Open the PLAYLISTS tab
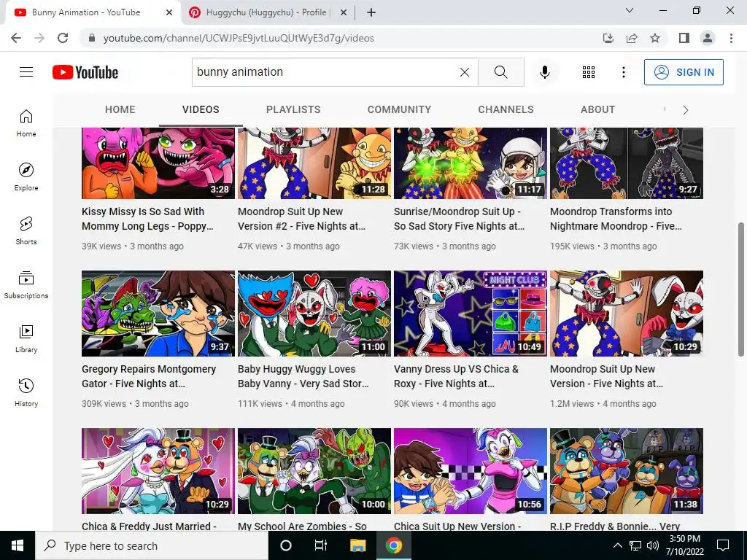The height and width of the screenshot is (560, 747). [293, 109]
